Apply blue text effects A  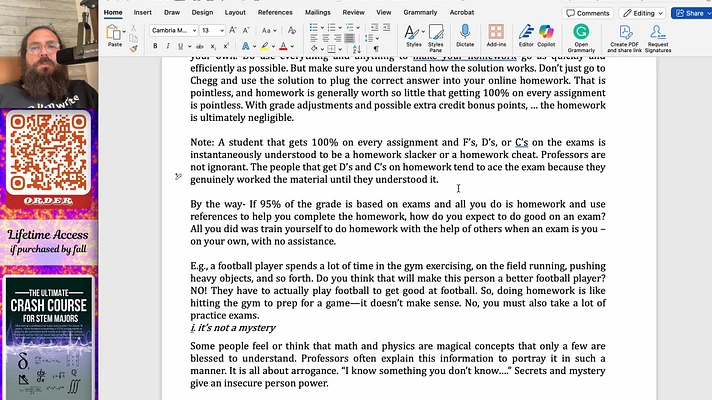245,46
